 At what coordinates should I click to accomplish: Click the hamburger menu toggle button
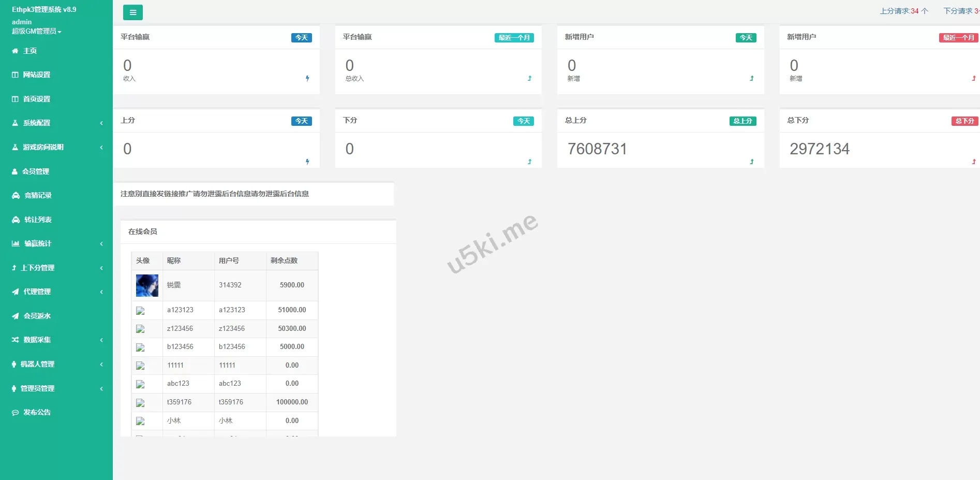tap(132, 12)
